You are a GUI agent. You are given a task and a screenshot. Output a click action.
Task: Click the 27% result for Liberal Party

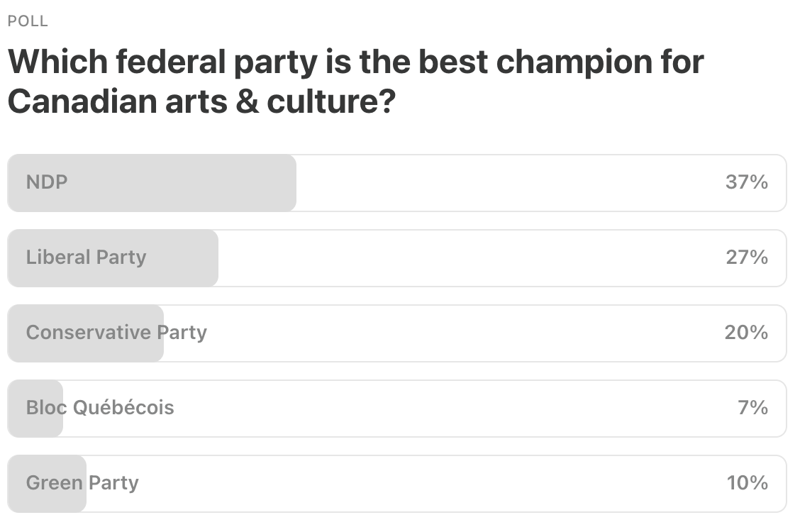pos(746,257)
